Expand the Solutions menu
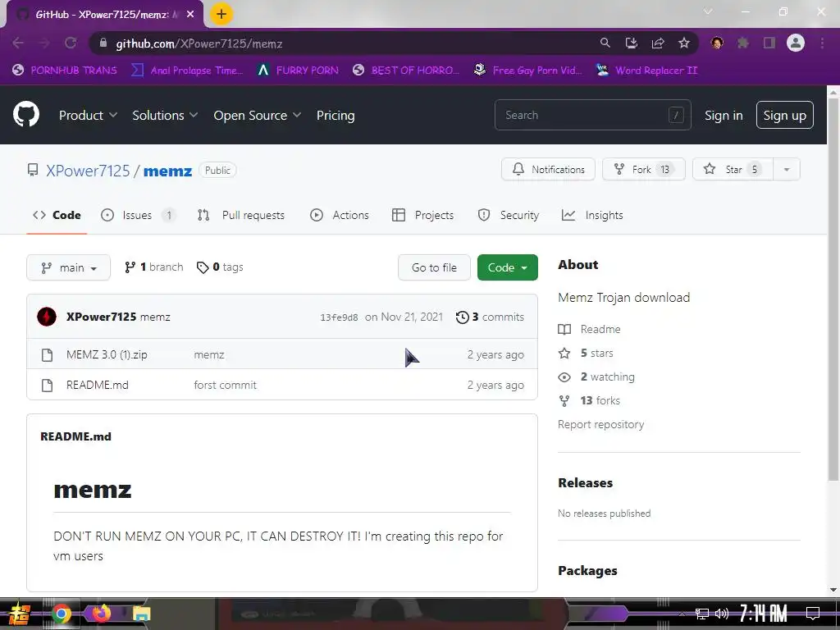Image resolution: width=840 pixels, height=630 pixels. (165, 115)
